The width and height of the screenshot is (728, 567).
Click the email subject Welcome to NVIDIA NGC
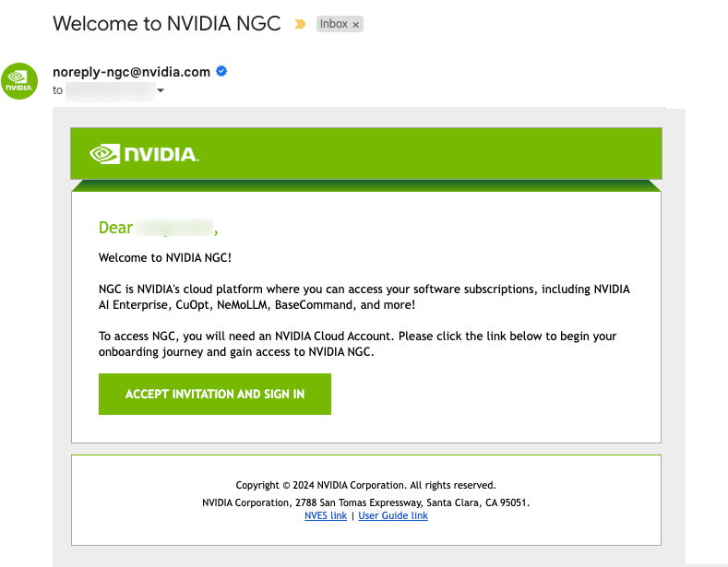pyautogui.click(x=167, y=24)
